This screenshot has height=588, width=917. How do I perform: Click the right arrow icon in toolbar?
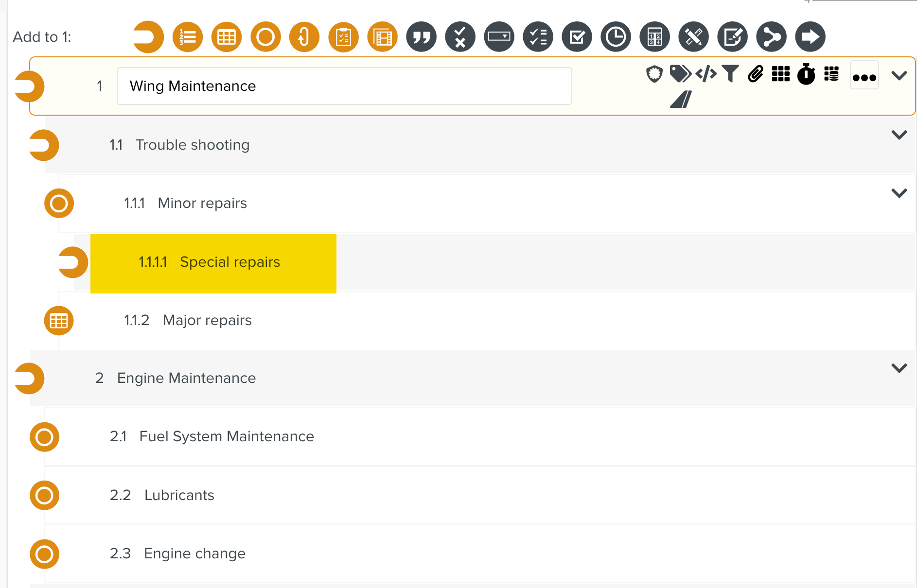click(x=810, y=37)
